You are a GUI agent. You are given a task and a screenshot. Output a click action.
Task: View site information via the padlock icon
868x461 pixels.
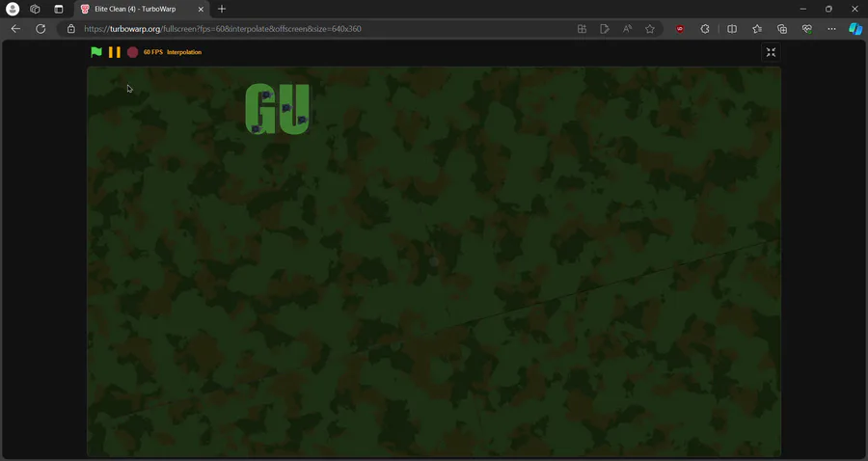point(70,29)
